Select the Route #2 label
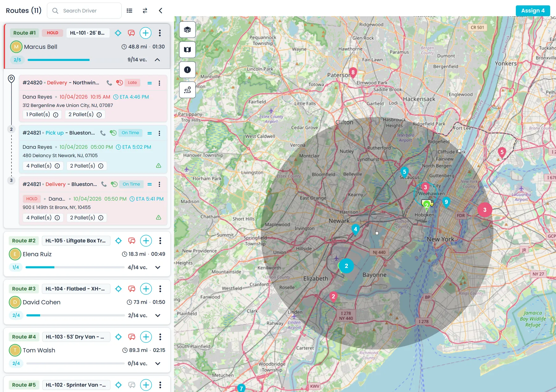 pyautogui.click(x=24, y=241)
